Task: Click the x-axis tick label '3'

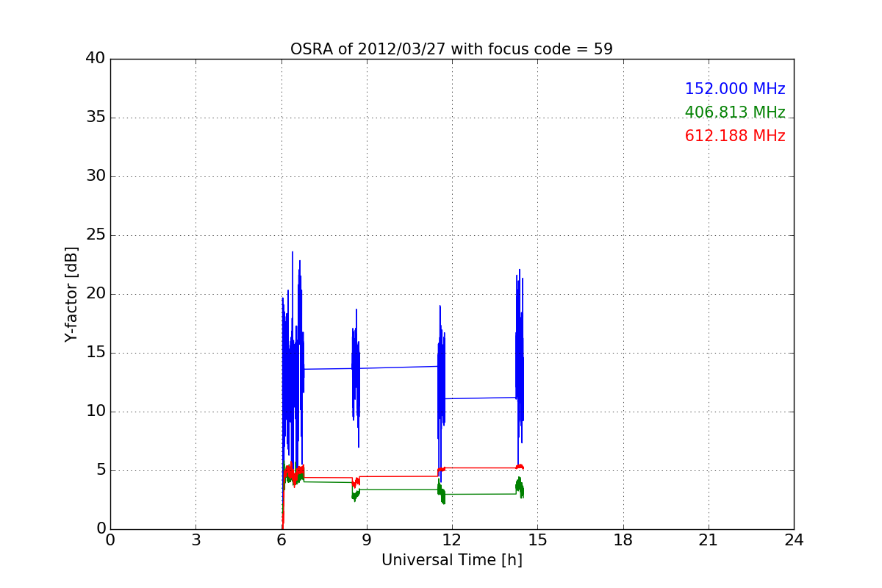Action: (x=196, y=540)
